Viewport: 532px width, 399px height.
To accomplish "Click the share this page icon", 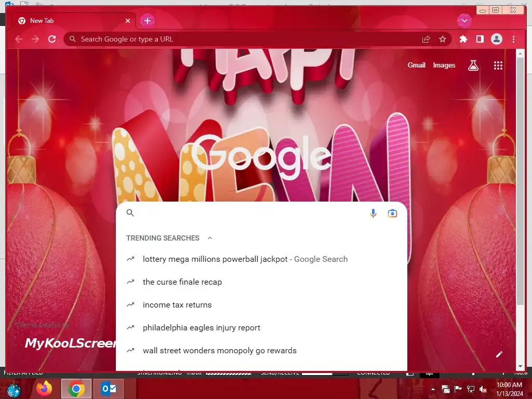I will (x=426, y=39).
